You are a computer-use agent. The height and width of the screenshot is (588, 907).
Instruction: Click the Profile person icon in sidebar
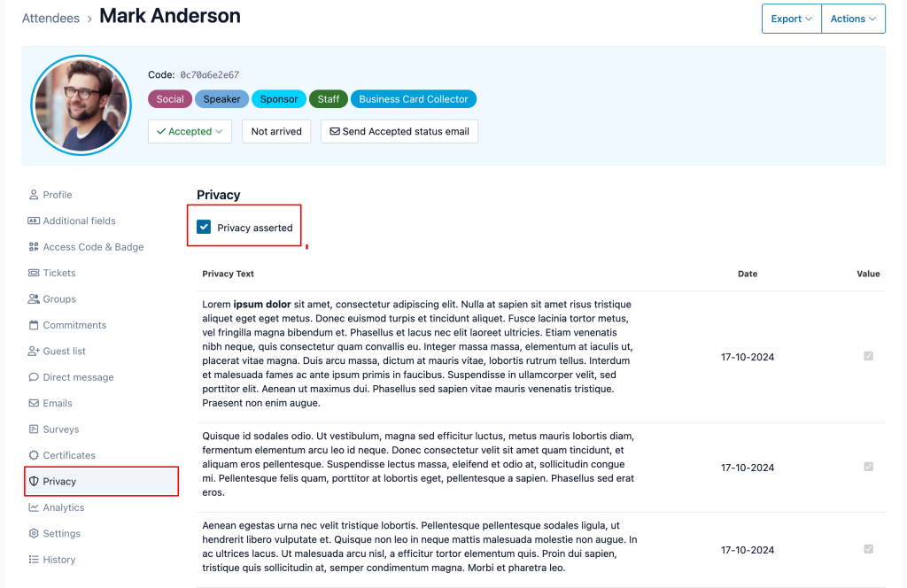[x=34, y=195]
